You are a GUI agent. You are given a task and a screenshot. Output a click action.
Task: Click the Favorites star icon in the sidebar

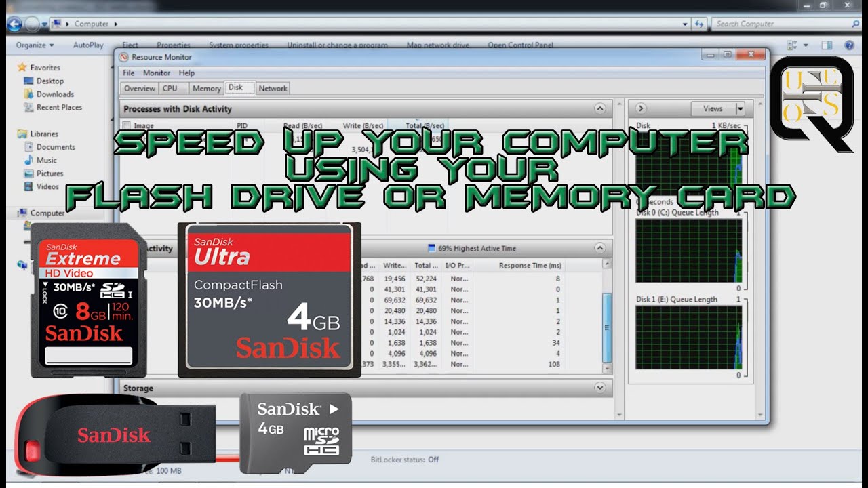click(x=22, y=68)
